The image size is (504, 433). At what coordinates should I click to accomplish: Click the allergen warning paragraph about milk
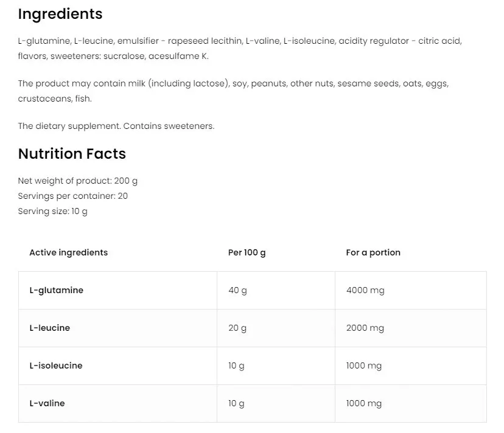tap(233, 91)
